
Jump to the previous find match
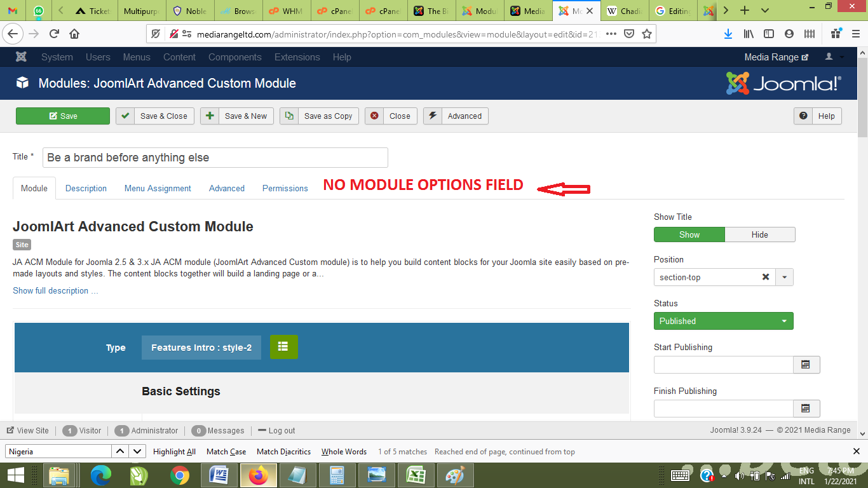(x=120, y=451)
